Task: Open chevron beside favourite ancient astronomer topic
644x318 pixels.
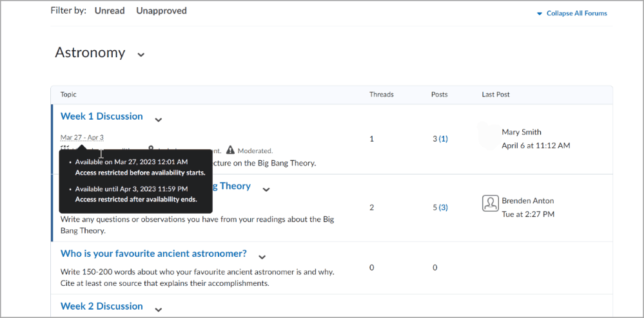Action: [262, 257]
